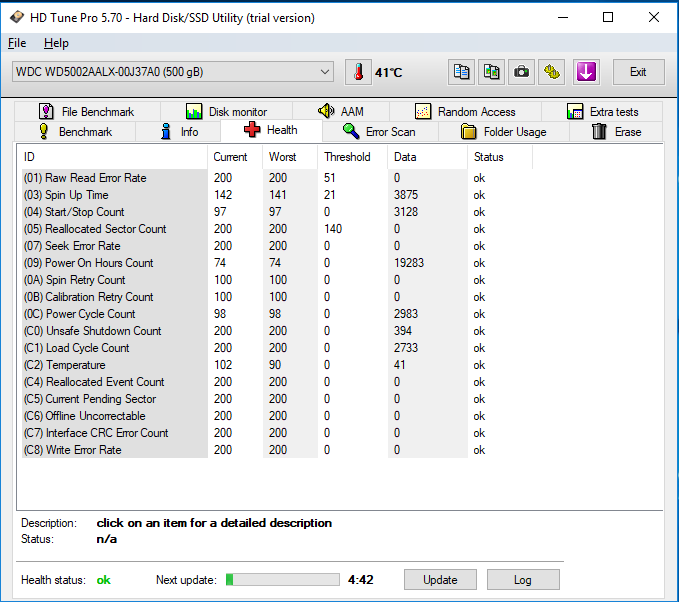Select the (C5) Current Pending Sector row
The height and width of the screenshot is (602, 679).
277,399
